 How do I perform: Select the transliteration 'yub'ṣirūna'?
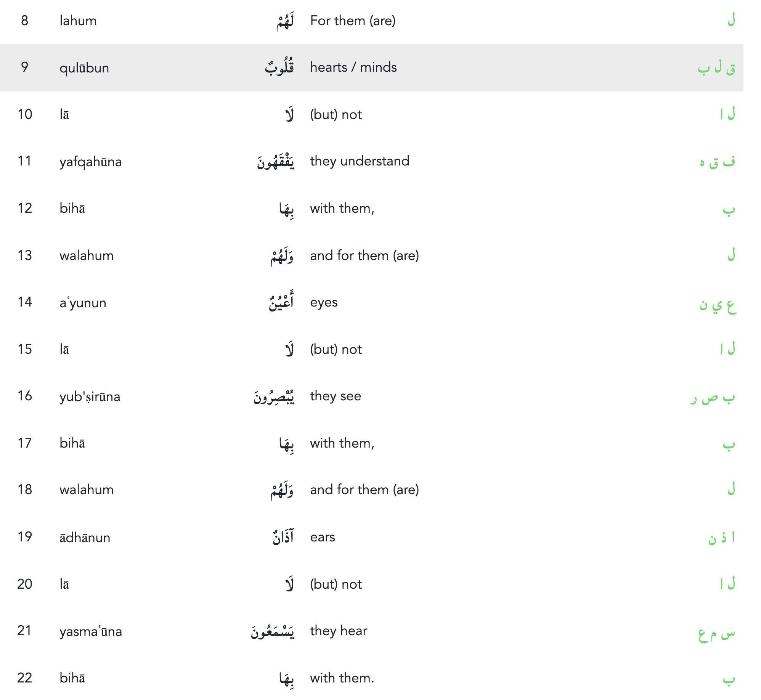click(x=90, y=397)
